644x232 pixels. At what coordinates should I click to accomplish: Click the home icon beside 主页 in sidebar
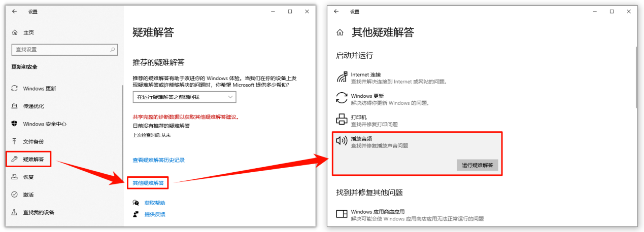tap(14, 32)
